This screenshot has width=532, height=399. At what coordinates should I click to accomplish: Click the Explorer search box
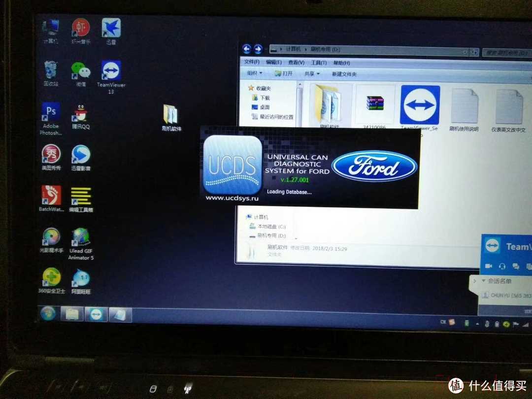click(507, 53)
